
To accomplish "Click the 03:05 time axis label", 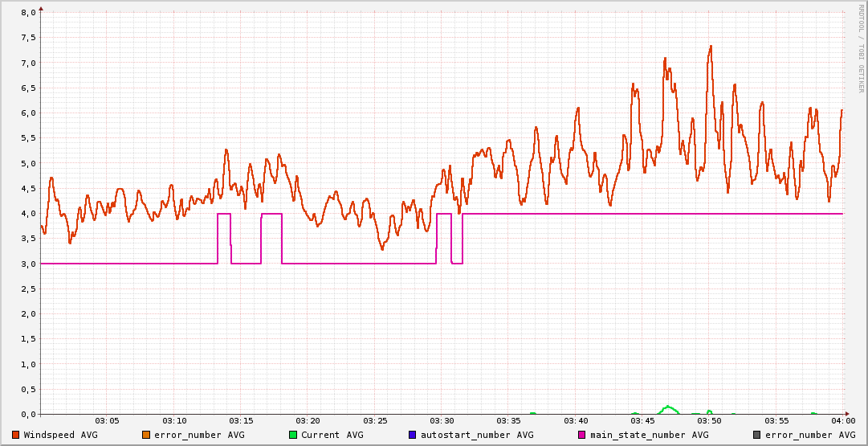I will [107, 421].
